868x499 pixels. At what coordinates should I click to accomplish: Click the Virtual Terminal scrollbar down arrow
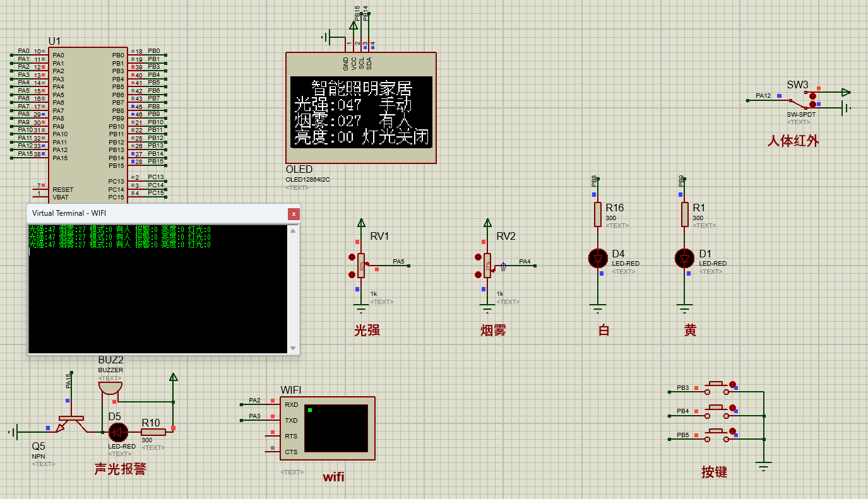pos(292,346)
